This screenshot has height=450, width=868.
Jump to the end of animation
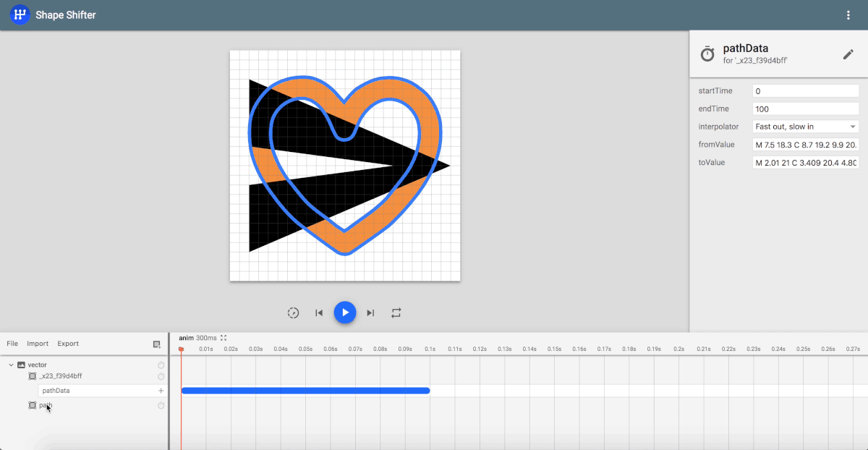tap(370, 313)
